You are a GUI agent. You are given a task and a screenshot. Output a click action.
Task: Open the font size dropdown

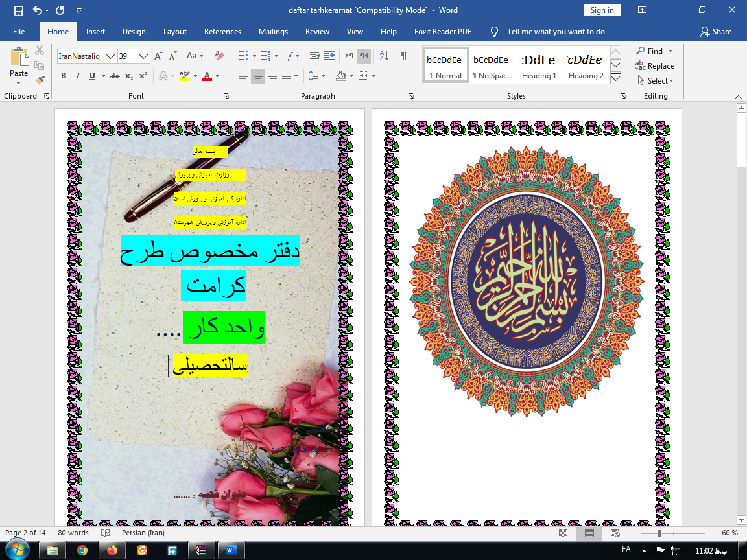144,56
